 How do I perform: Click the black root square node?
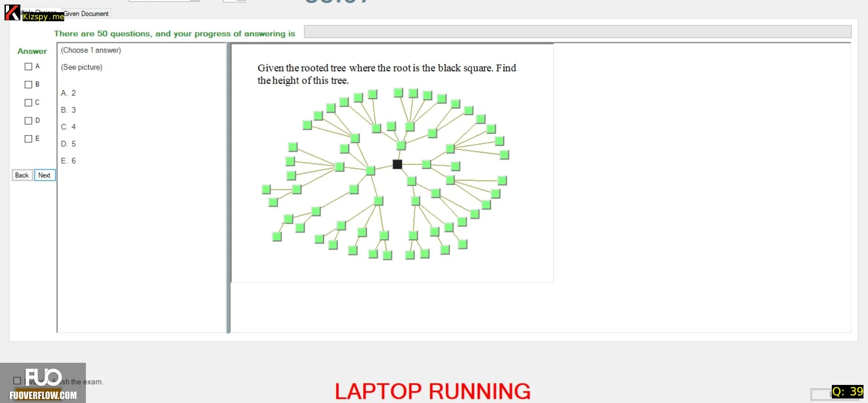(397, 164)
